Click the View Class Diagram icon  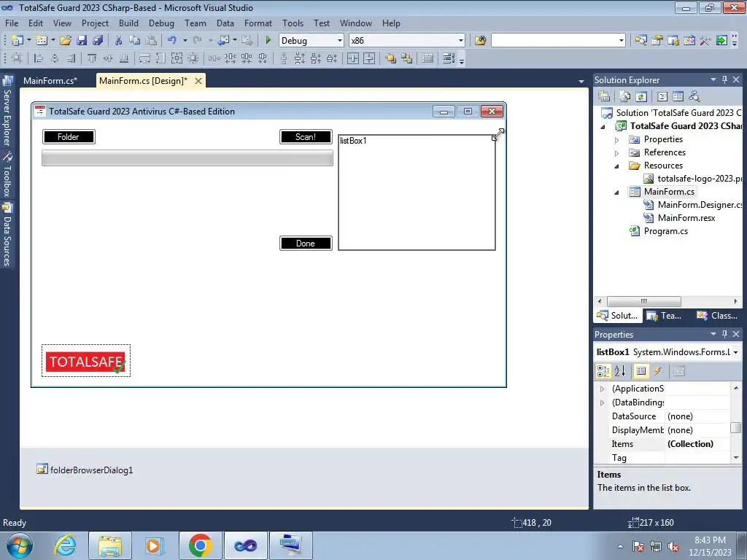(x=694, y=97)
